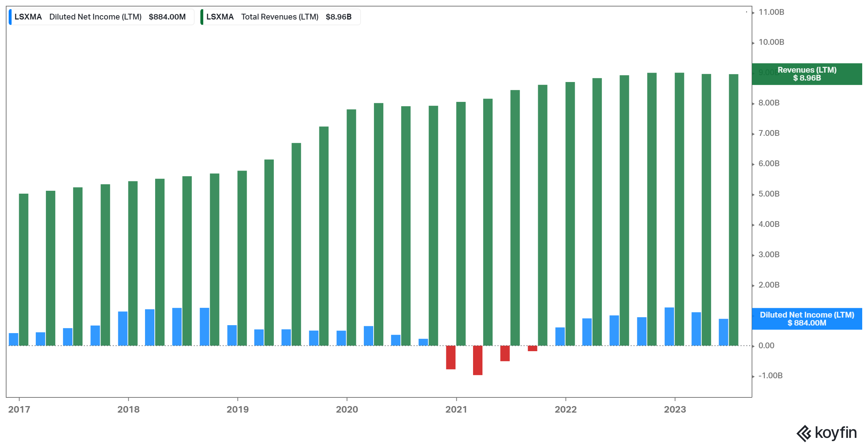Click the 2019 x-axis label
The image size is (868, 448).
coord(238,409)
